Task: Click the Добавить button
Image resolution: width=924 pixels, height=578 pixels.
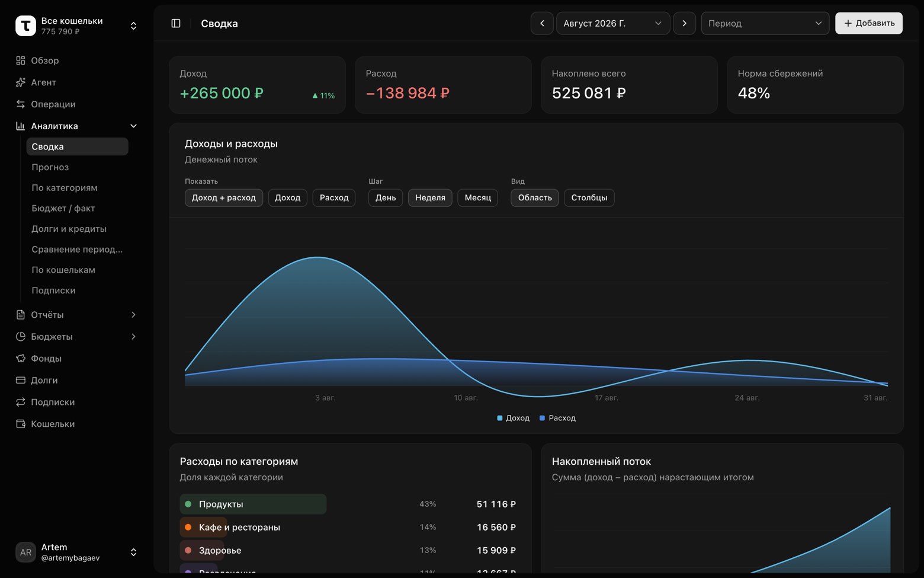Action: [x=869, y=23]
